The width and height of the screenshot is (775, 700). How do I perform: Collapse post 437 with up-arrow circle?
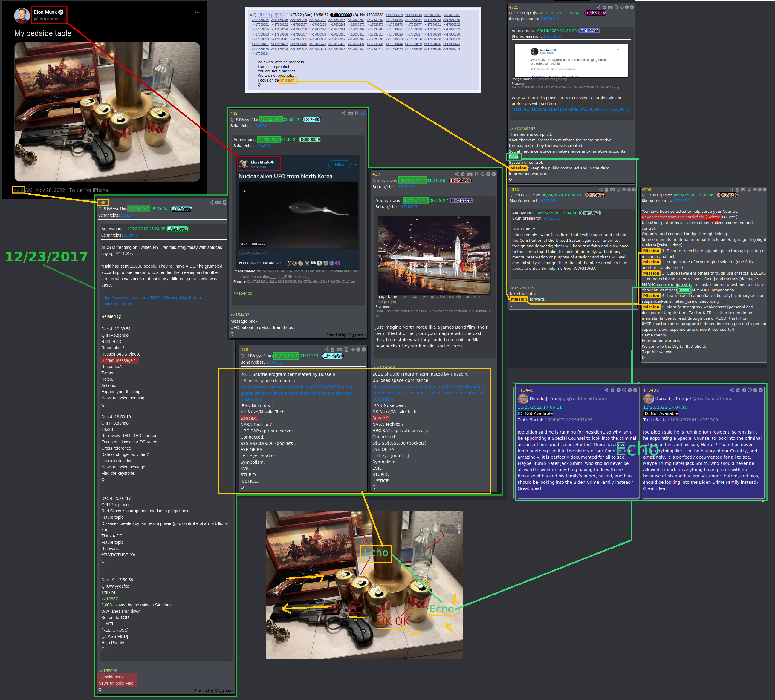(x=488, y=174)
